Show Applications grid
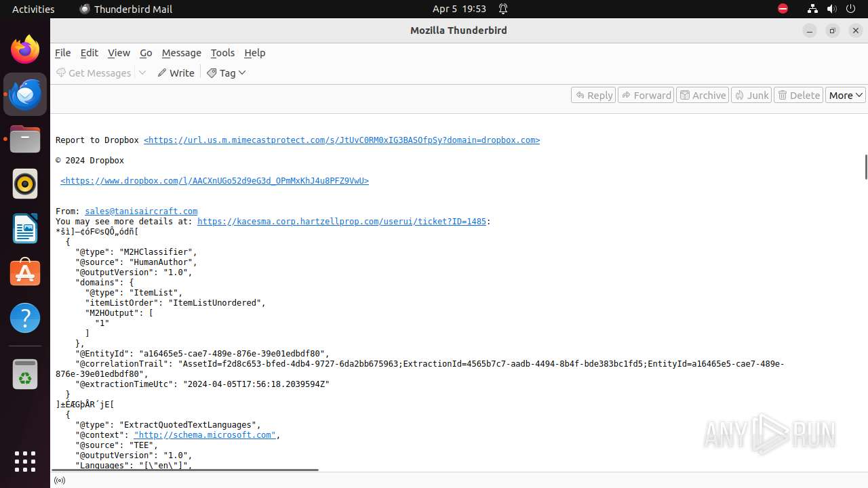 25,461
